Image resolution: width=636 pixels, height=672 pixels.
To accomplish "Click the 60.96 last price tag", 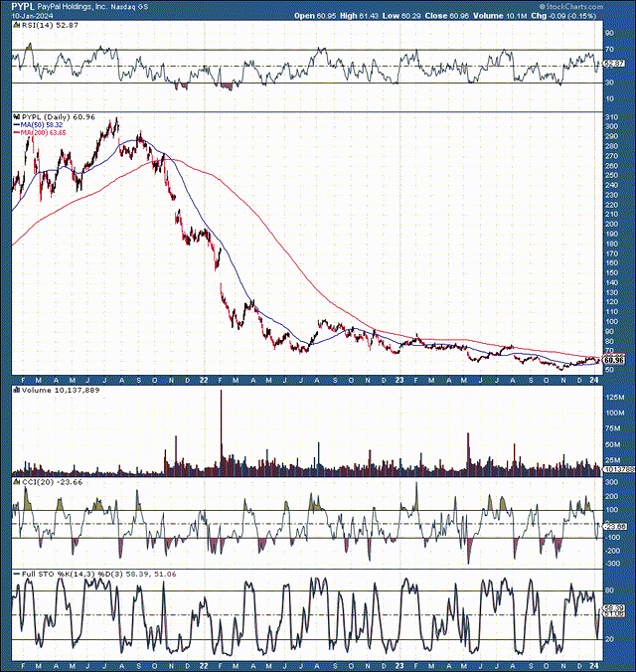I will 614,360.
